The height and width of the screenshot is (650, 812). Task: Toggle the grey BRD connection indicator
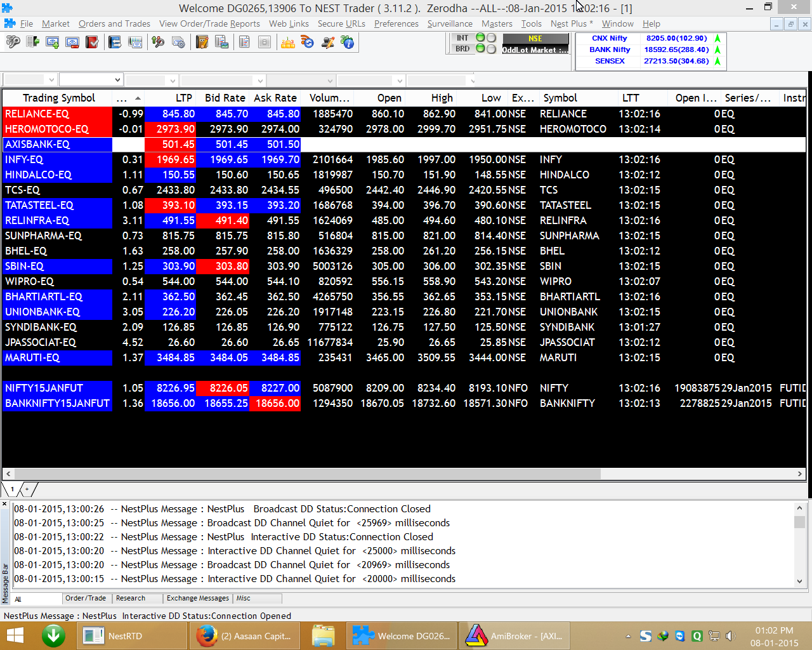point(491,49)
